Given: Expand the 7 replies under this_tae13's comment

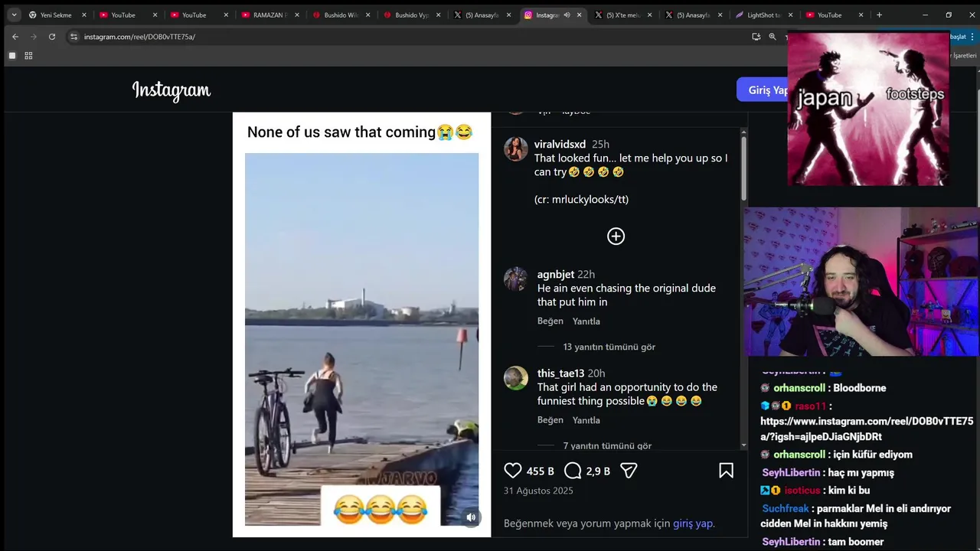Looking at the screenshot, I should [x=607, y=445].
